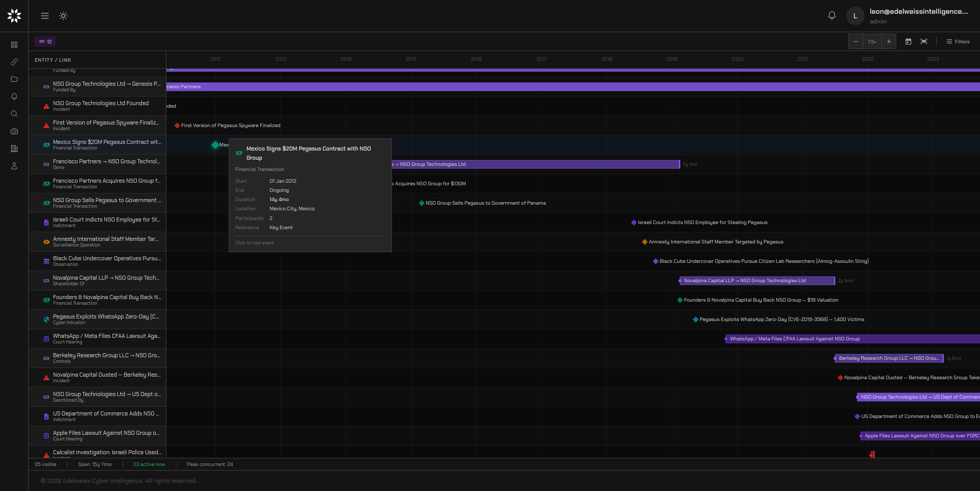Click WhatsApp / Meta CFAA Lawsuit bar
The height and width of the screenshot is (491, 980).
(x=852, y=339)
